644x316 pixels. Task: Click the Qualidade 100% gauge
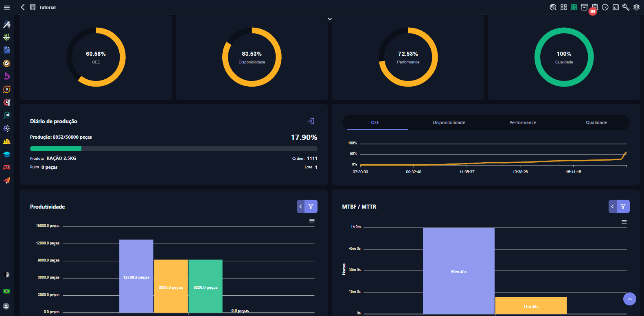click(564, 57)
